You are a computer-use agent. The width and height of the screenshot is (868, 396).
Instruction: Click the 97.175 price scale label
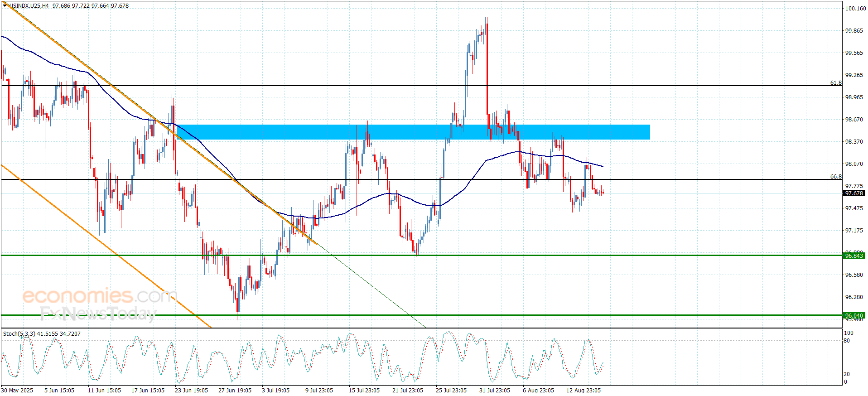854,231
